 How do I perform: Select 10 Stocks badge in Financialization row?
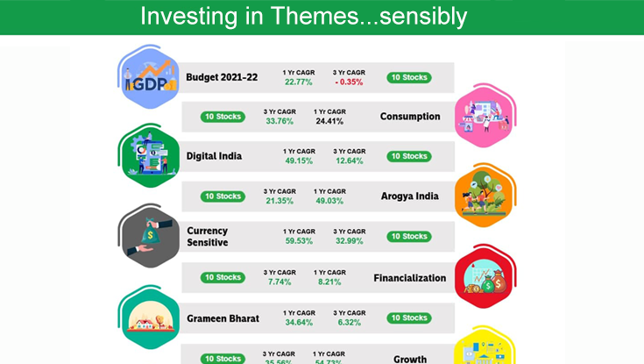[x=223, y=277]
